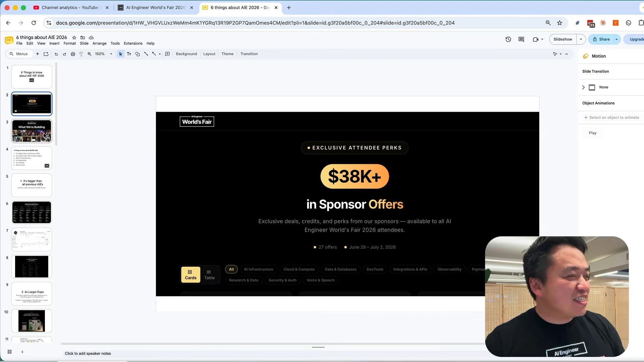Open the Tools menu
The height and width of the screenshot is (362, 644).
[x=115, y=44]
